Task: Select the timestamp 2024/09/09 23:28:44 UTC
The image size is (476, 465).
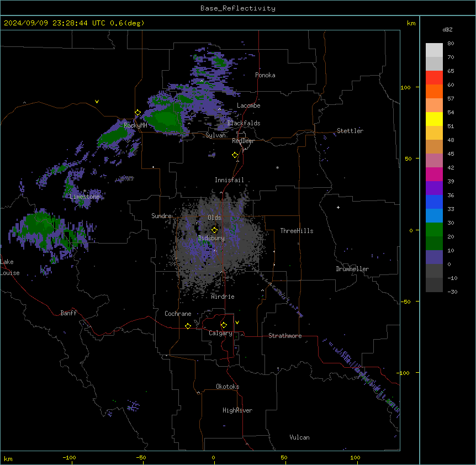Action: (x=54, y=23)
